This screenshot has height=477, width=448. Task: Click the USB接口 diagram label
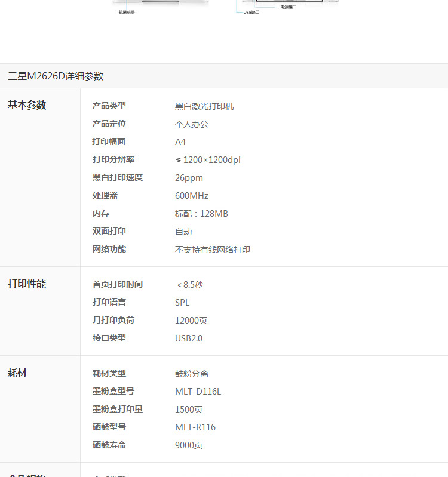[x=251, y=13]
